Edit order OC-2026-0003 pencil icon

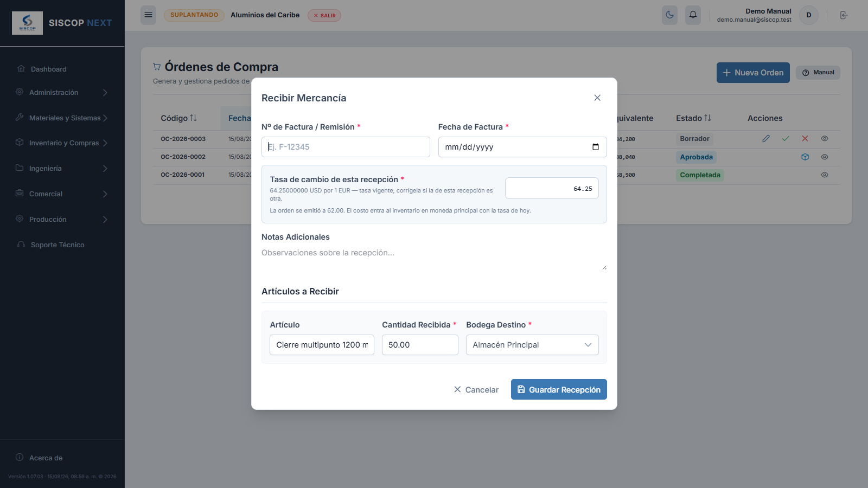click(766, 139)
